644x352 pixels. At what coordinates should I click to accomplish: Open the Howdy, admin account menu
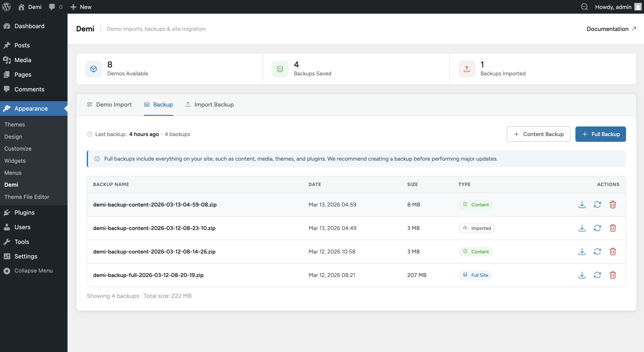pos(618,7)
